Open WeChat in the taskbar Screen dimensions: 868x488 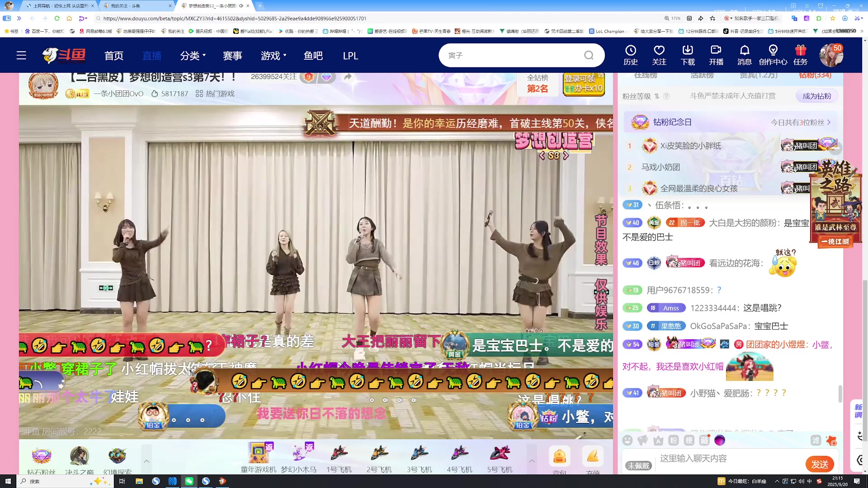point(189,481)
